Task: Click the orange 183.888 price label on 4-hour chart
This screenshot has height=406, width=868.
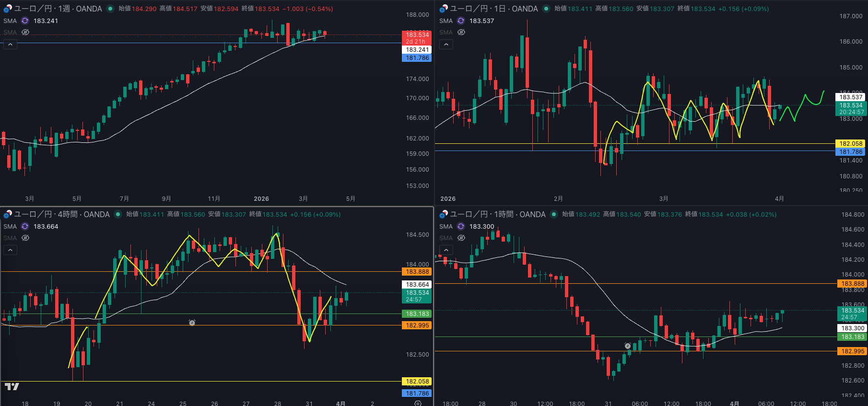Action: tap(417, 272)
